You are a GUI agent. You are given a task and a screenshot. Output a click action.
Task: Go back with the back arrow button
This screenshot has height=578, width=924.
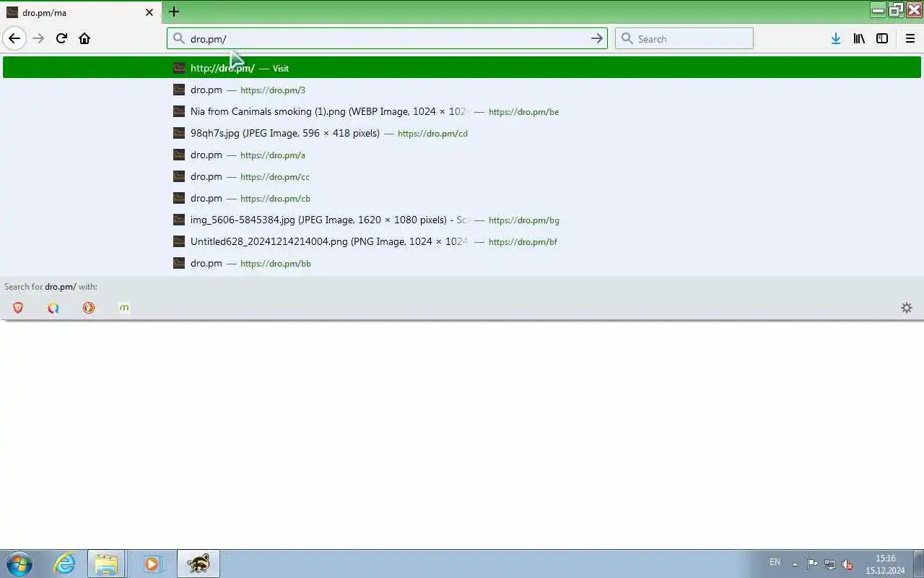(x=14, y=38)
